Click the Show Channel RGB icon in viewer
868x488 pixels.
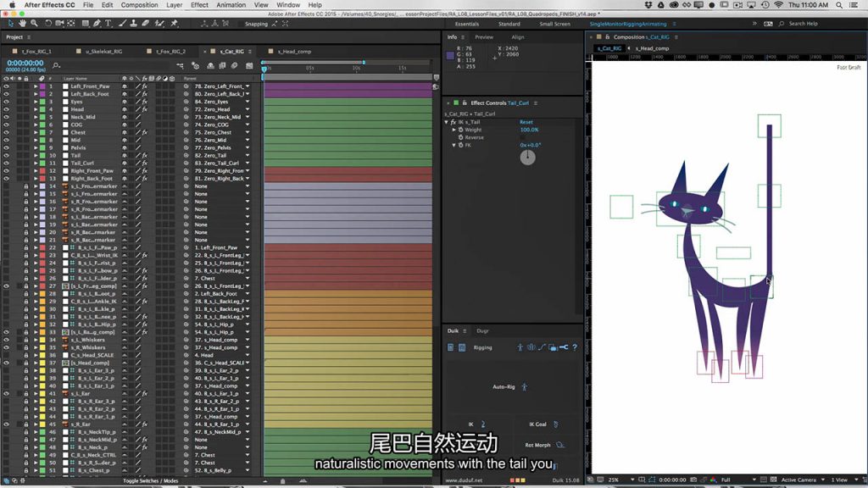point(713,480)
